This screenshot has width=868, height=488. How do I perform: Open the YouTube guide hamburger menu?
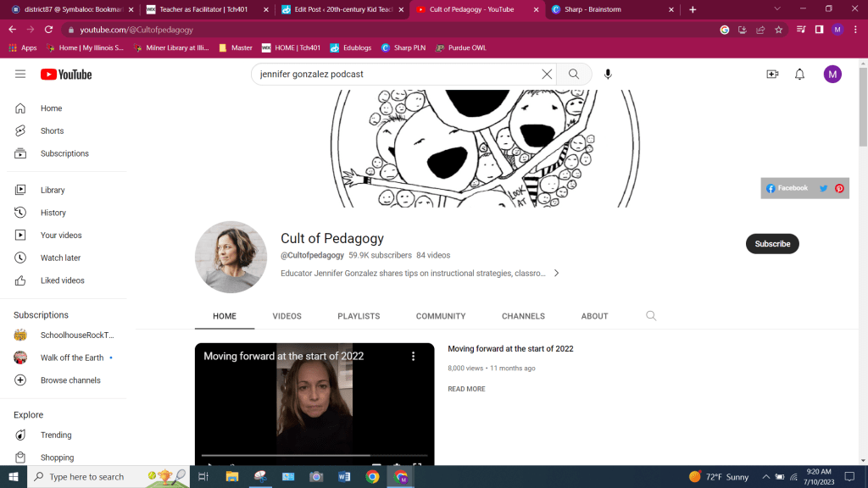[20, 75]
